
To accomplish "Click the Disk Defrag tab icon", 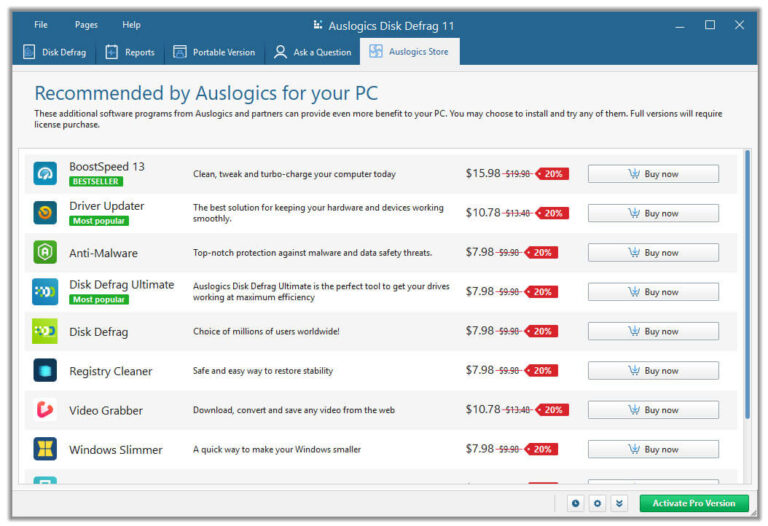I will coord(29,52).
